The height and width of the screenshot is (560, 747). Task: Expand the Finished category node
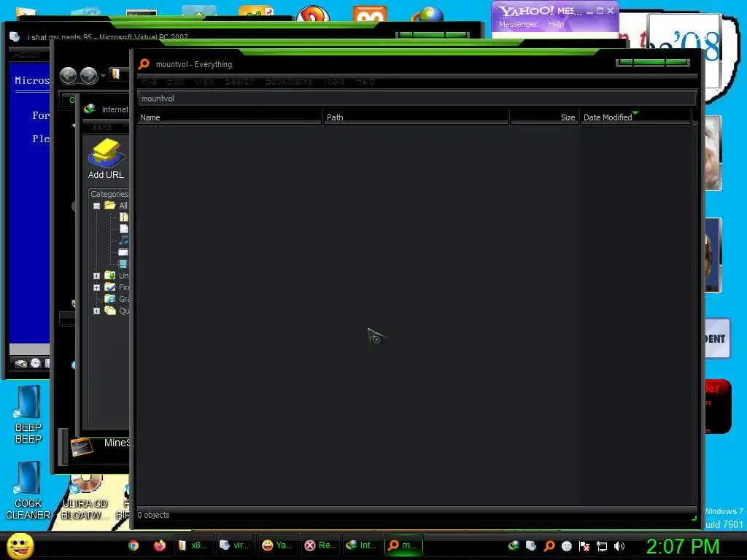point(97,287)
